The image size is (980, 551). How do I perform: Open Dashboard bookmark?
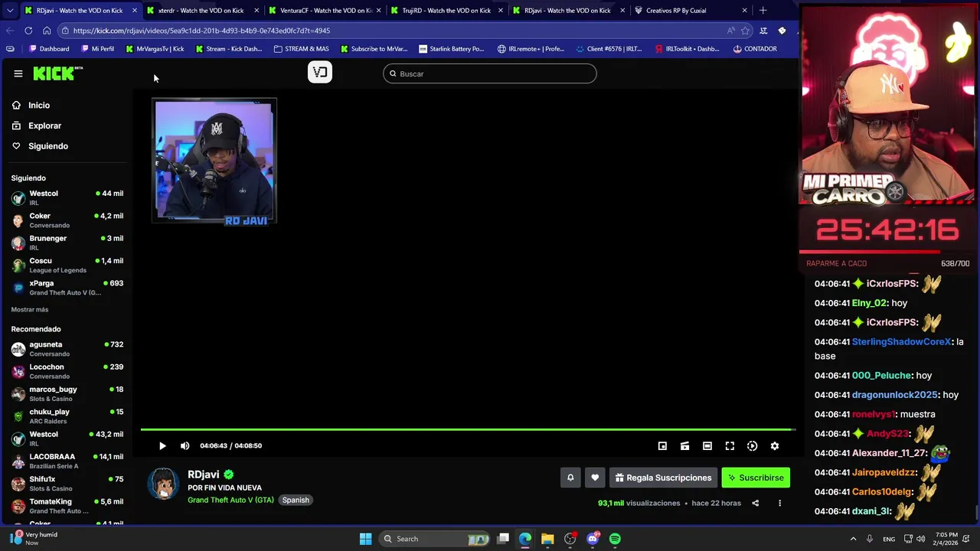[49, 49]
